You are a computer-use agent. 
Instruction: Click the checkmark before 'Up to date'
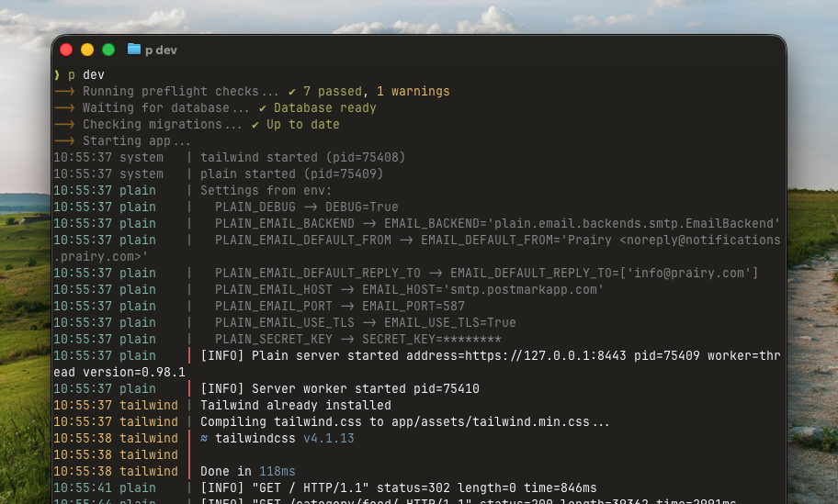click(x=255, y=125)
